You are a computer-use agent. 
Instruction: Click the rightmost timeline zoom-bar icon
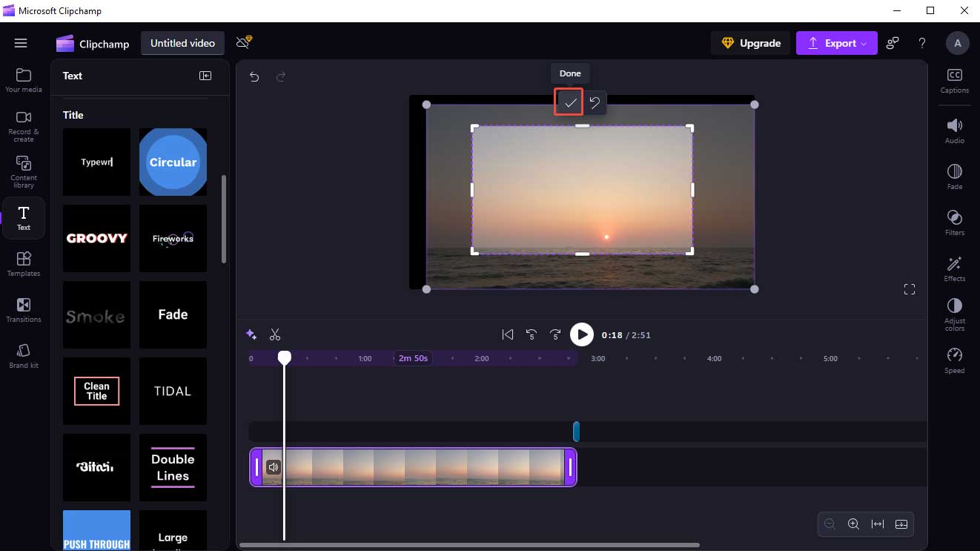tap(901, 524)
